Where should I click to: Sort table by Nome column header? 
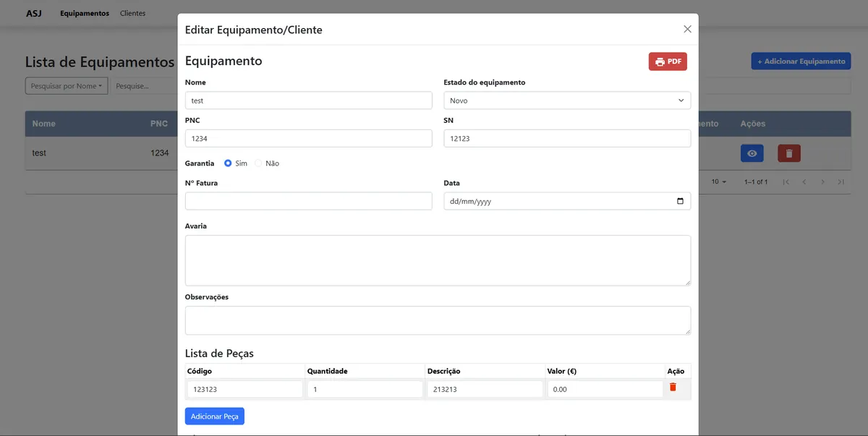click(x=43, y=124)
